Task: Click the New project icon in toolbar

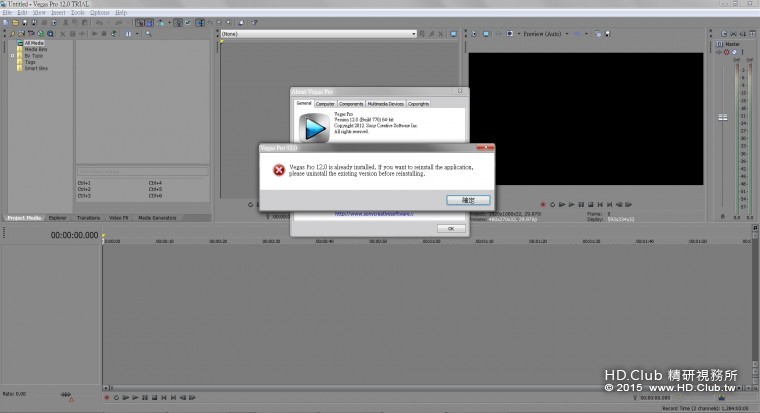Action: click(x=6, y=22)
